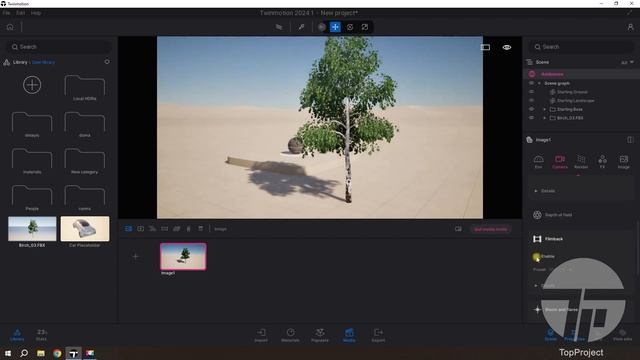Activate the Rotate gizmo tool
The width and height of the screenshot is (640, 360).
click(350, 27)
